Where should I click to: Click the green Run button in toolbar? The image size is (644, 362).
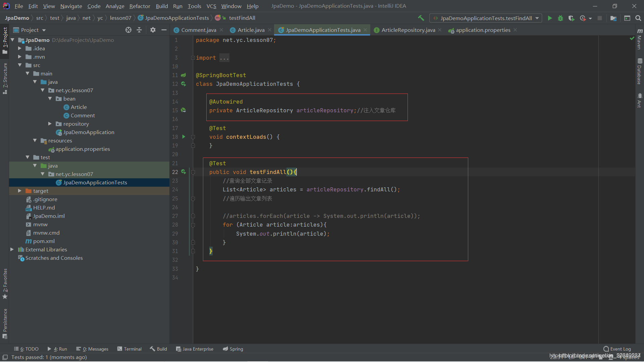(550, 18)
